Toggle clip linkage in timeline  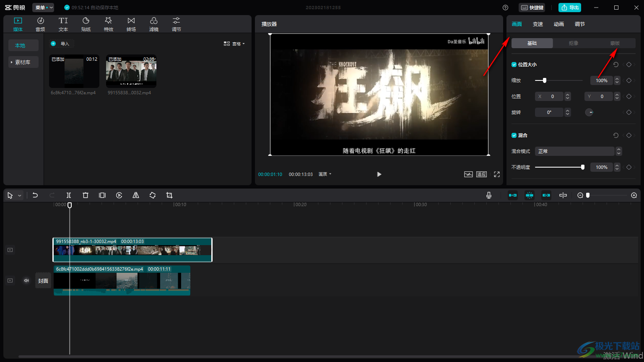point(546,195)
